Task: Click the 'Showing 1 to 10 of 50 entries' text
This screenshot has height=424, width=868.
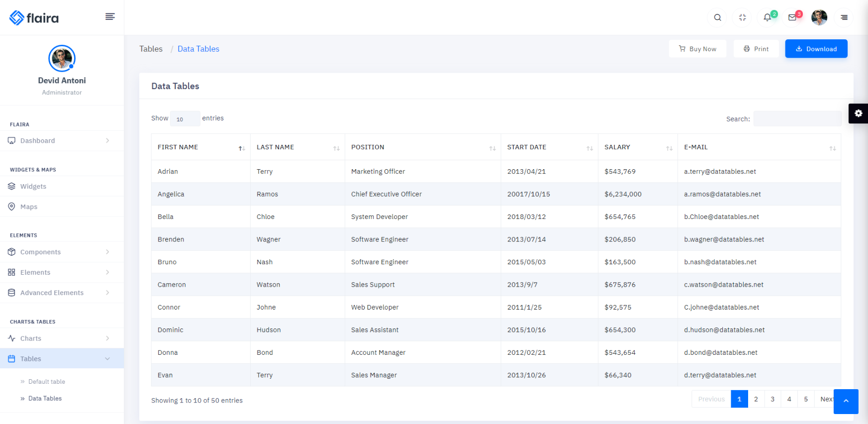Action: [197, 401]
